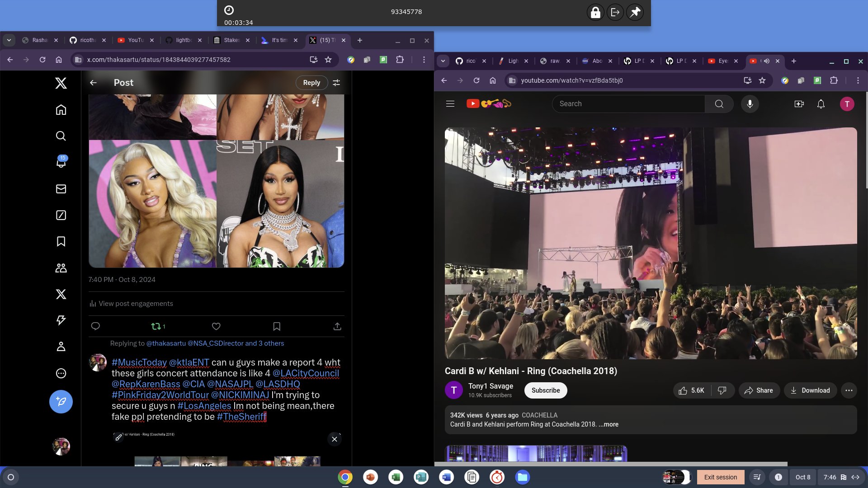The image size is (868, 488).
Task: Toggle repost on the post
Action: (158, 326)
